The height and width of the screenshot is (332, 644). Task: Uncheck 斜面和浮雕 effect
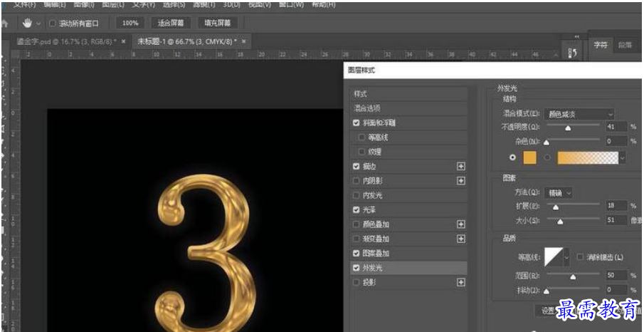[356, 123]
